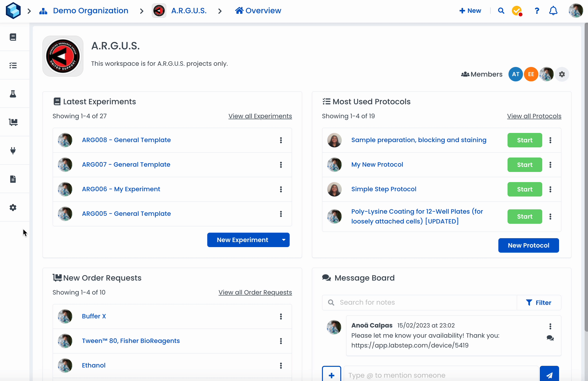Open the notifications bell icon

click(553, 11)
